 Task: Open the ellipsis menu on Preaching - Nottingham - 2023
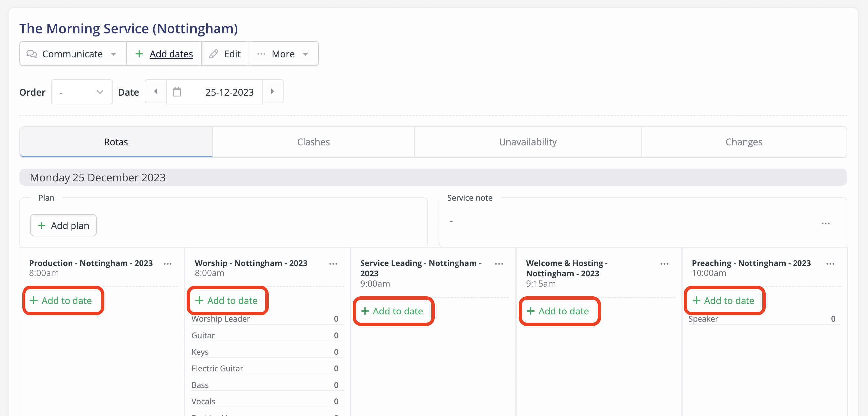[x=830, y=264]
